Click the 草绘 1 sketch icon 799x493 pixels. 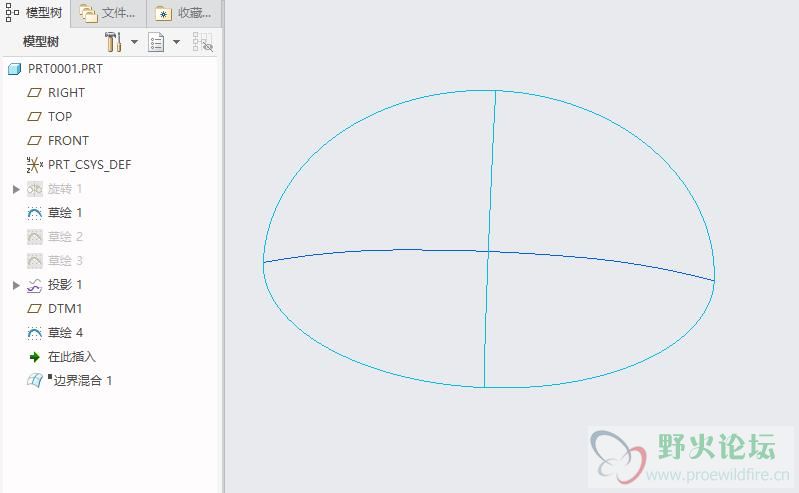pyautogui.click(x=34, y=213)
